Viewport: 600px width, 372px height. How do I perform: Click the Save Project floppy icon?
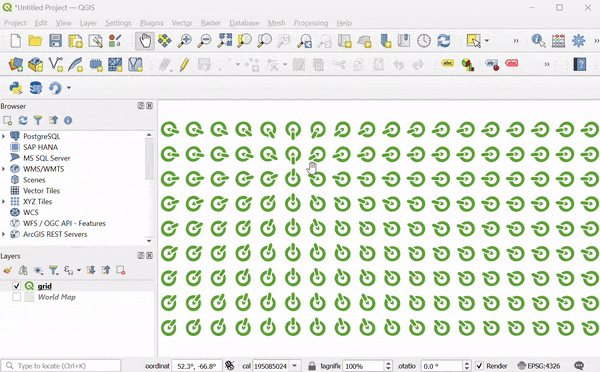[55, 41]
